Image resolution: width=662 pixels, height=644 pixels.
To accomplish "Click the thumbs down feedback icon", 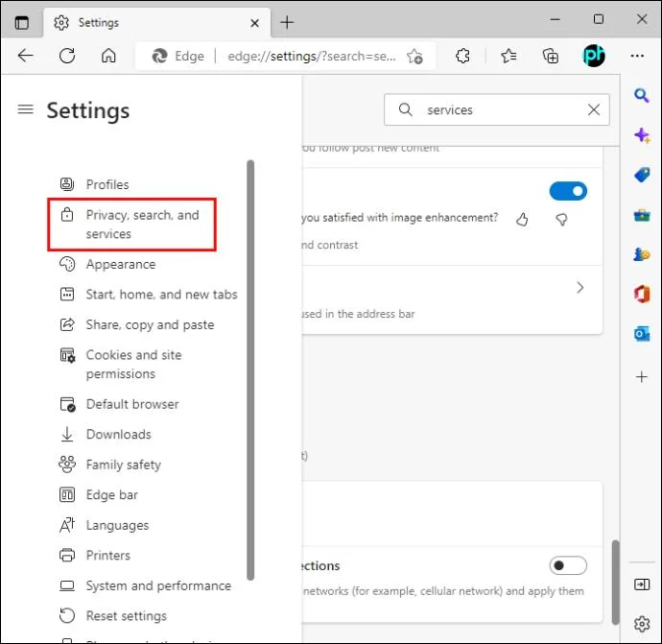I will pos(562,219).
